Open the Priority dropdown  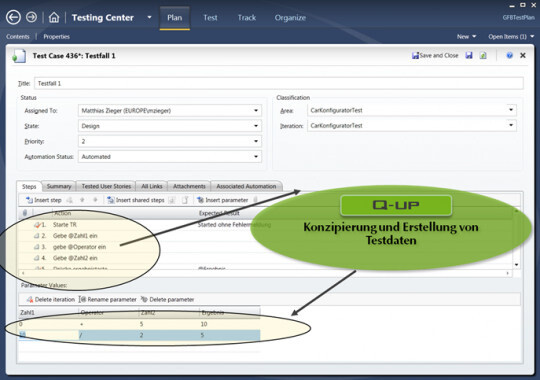[256, 141]
